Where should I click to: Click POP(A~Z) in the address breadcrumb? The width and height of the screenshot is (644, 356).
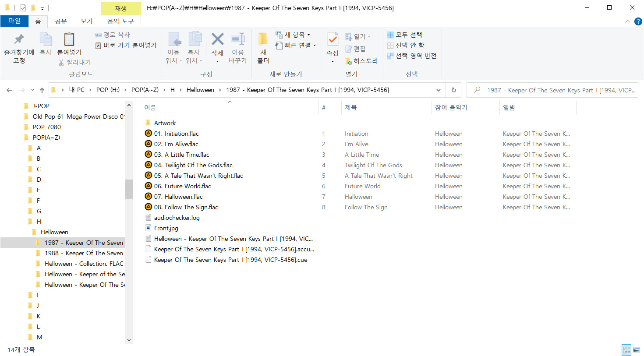(x=145, y=90)
